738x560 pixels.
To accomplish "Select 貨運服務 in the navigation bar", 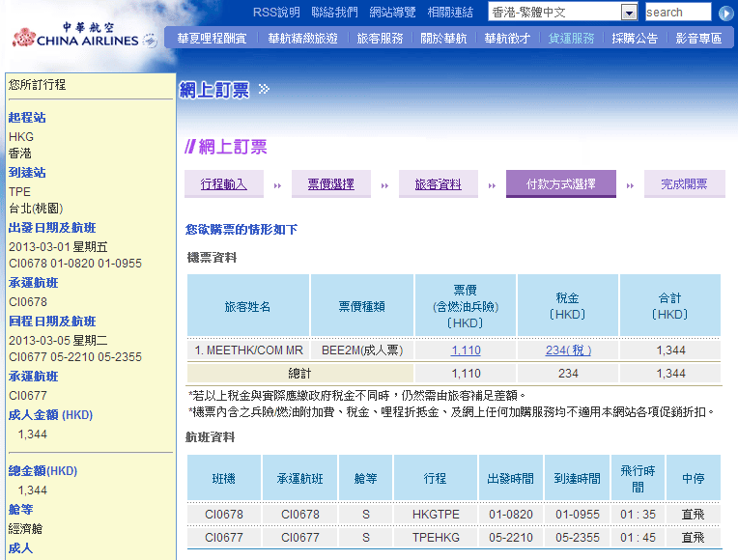I will 571,39.
